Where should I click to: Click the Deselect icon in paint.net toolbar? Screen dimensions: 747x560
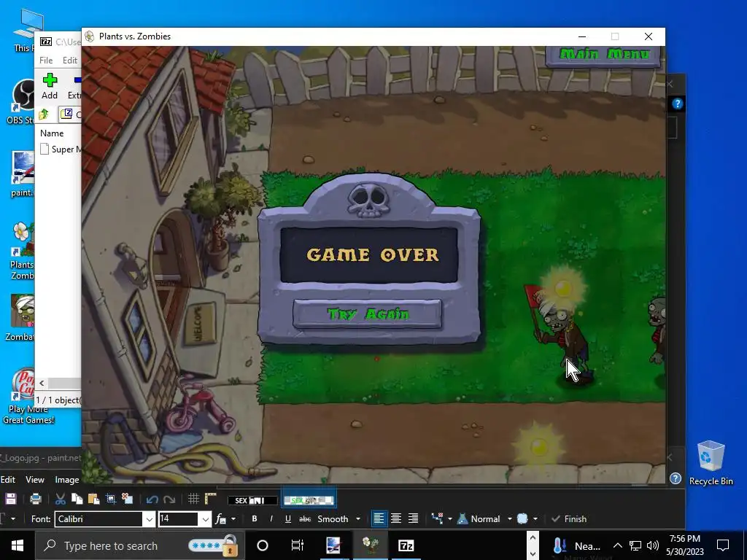(x=127, y=499)
